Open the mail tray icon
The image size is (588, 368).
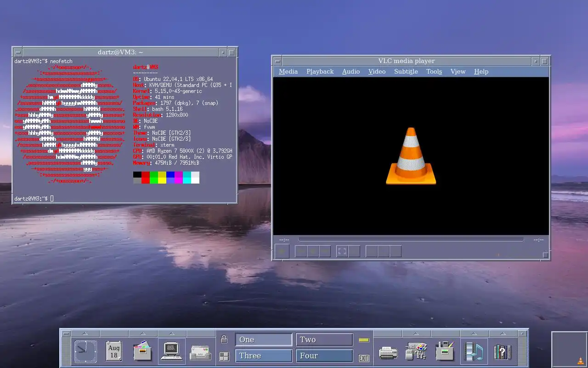201,352
